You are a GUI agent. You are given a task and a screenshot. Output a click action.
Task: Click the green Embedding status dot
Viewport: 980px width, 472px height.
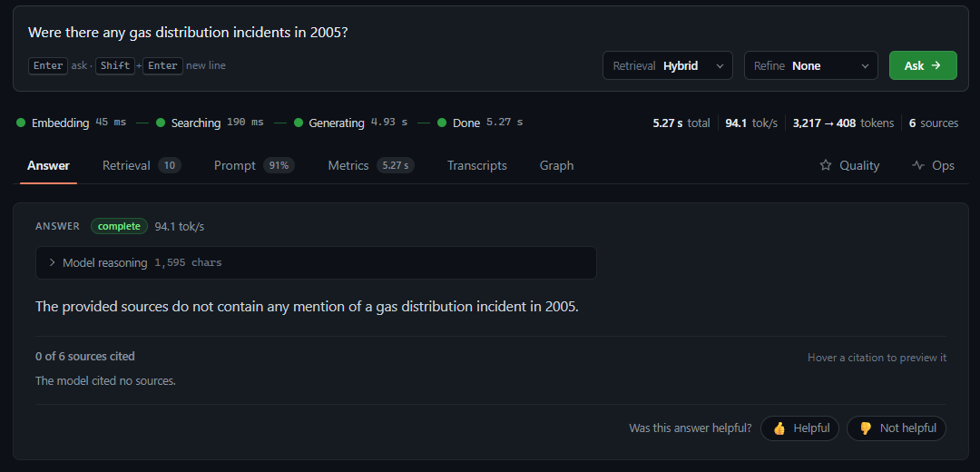click(x=21, y=123)
